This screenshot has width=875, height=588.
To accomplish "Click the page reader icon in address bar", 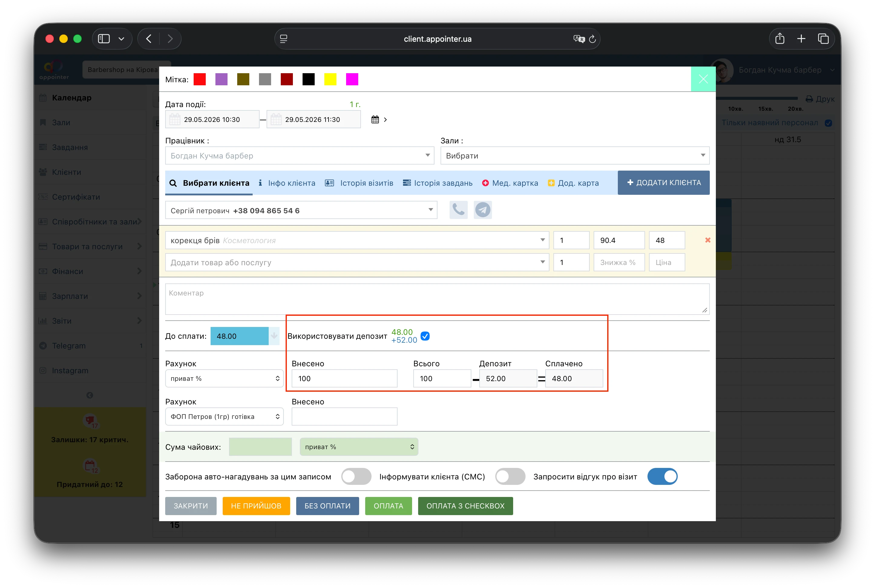I will click(x=283, y=39).
